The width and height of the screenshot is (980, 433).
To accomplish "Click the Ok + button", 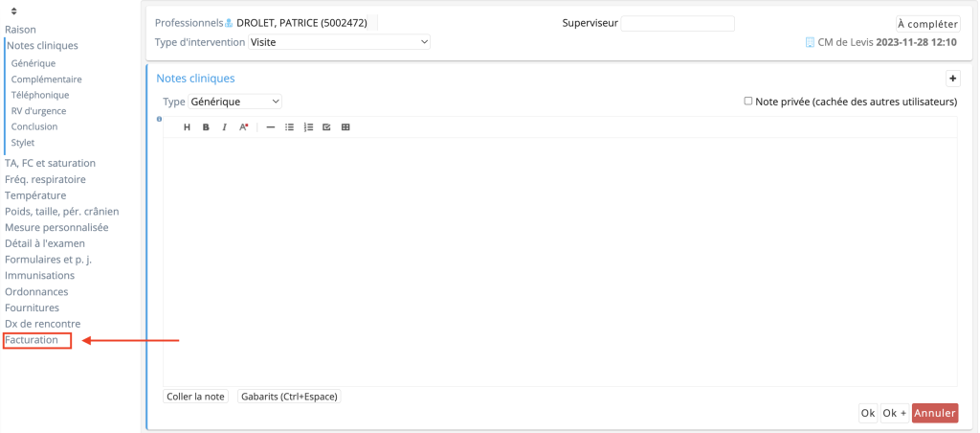I will [x=895, y=413].
